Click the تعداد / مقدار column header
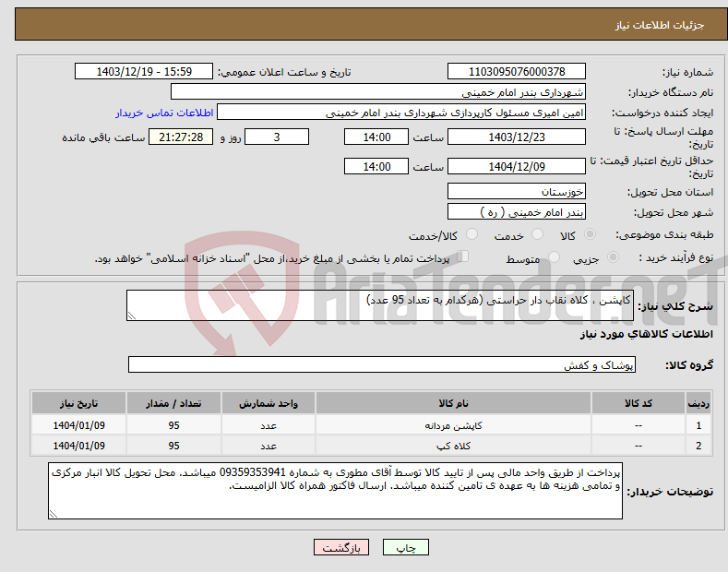This screenshot has width=728, height=572. (173, 403)
